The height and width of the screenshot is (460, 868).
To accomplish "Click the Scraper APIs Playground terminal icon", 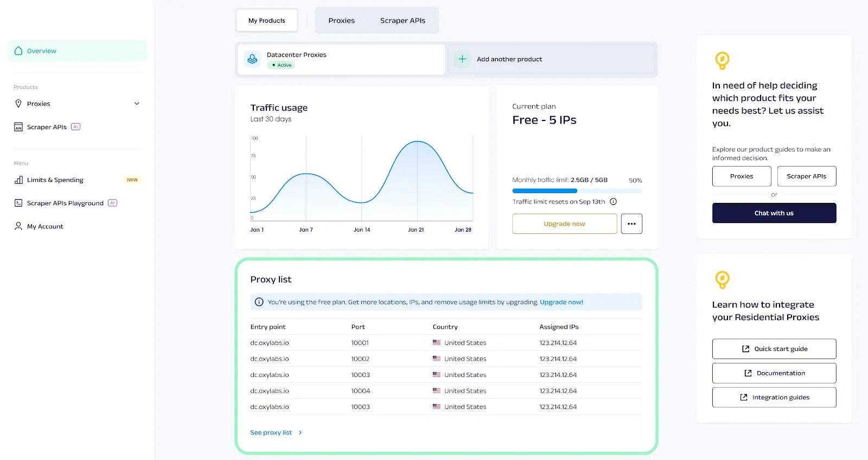I will click(18, 203).
